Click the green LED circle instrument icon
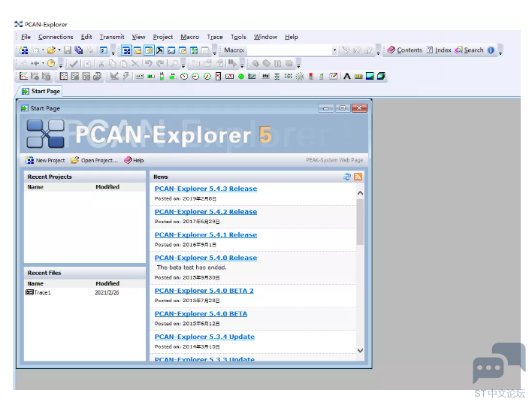The height and width of the screenshot is (405, 532). (241, 77)
